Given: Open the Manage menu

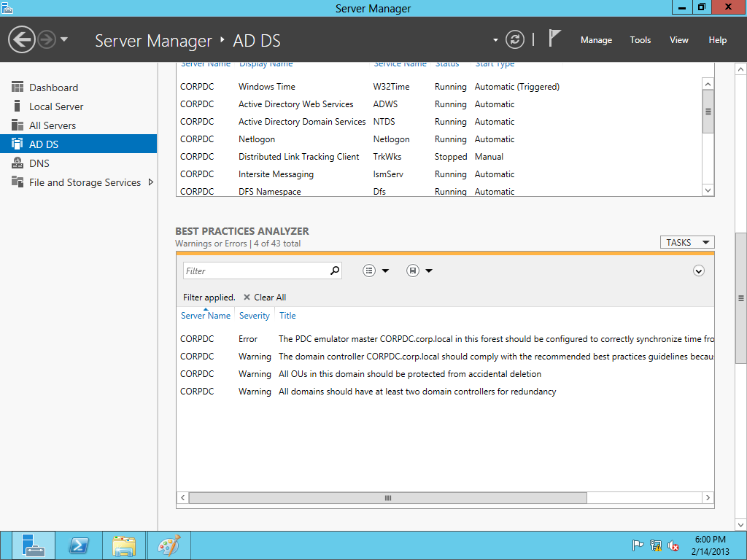Looking at the screenshot, I should tap(596, 40).
